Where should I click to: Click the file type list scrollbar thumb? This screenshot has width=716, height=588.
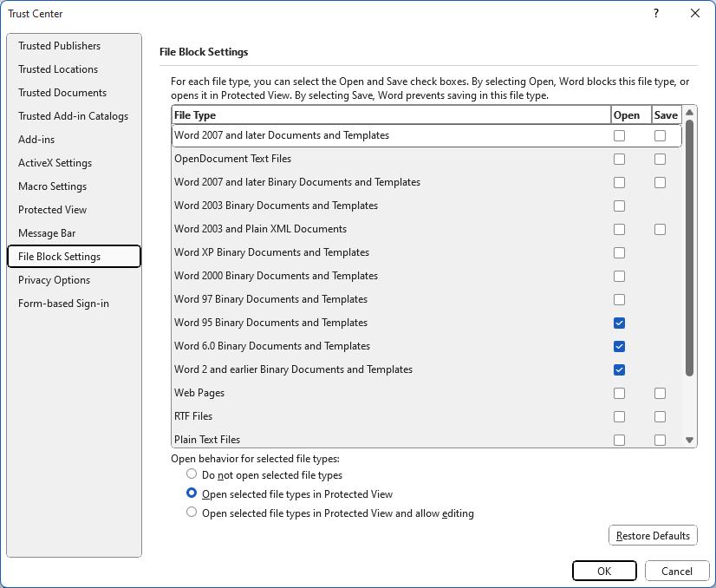tap(689, 247)
